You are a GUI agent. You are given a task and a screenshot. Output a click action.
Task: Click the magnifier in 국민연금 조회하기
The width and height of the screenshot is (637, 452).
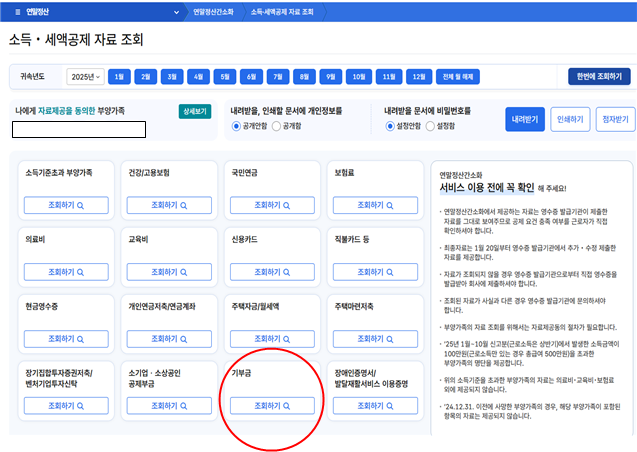pos(286,203)
